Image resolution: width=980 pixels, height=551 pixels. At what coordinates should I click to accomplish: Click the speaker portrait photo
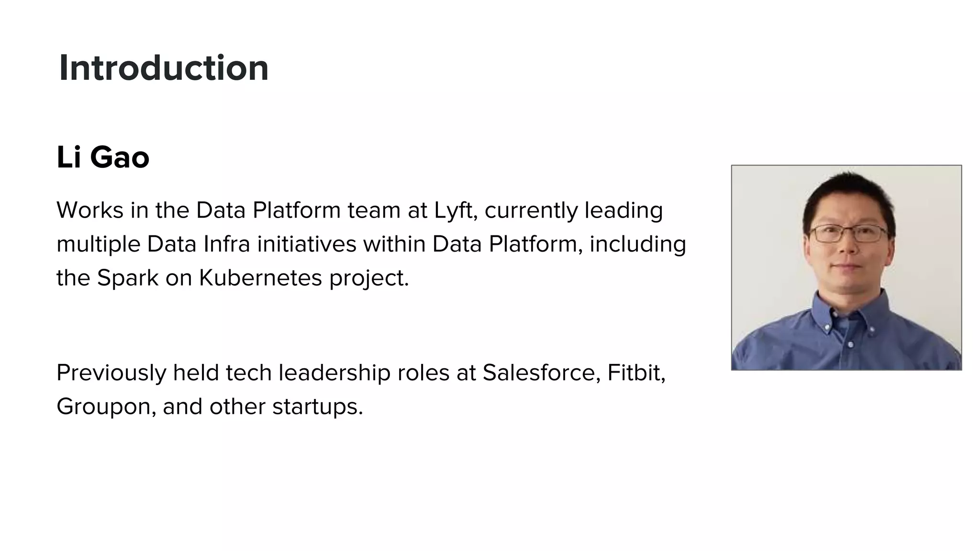coord(846,267)
